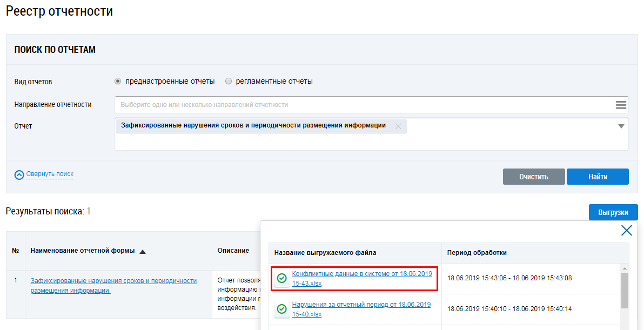Collapse search via Свернуть поиск link
This screenshot has width=644, height=330.
click(50, 174)
